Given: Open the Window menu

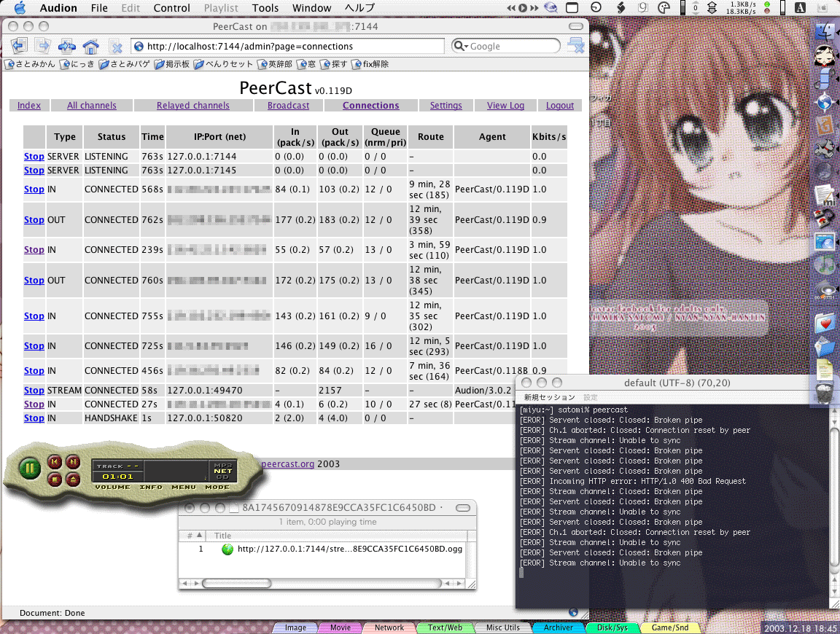Looking at the screenshot, I should (x=312, y=8).
